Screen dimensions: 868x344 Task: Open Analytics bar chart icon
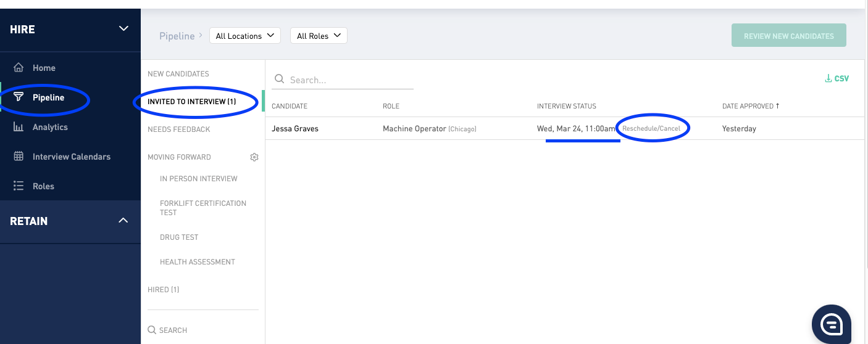pyautogui.click(x=19, y=127)
